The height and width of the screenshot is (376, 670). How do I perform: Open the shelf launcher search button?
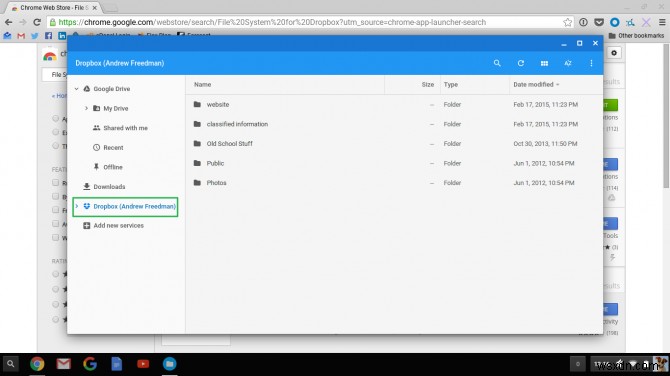[x=11, y=364]
